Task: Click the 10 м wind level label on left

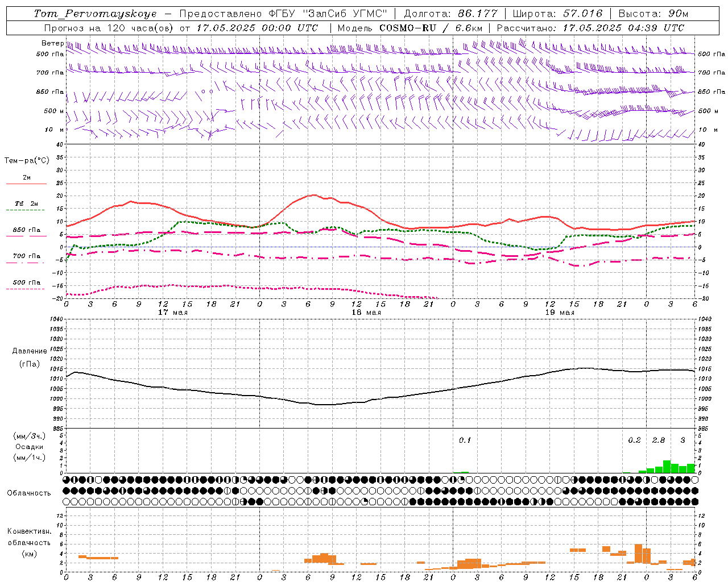Action: (x=54, y=130)
